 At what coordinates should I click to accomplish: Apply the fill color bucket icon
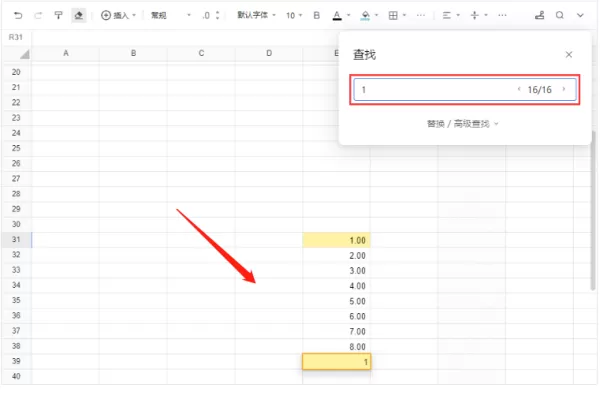tap(365, 15)
